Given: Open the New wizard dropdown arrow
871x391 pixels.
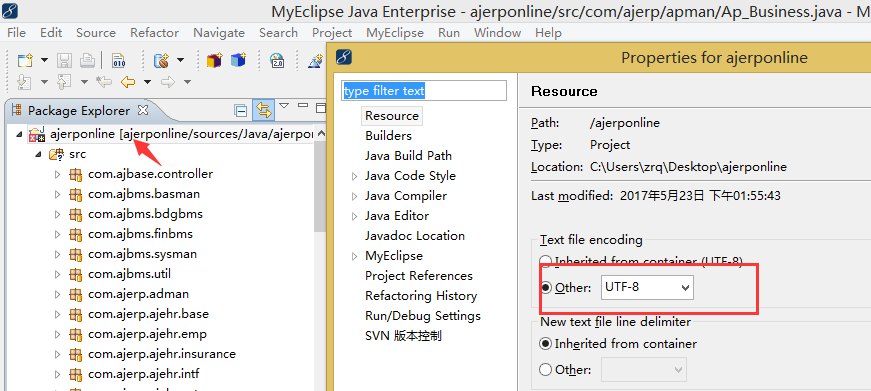Looking at the screenshot, I should pyautogui.click(x=44, y=59).
